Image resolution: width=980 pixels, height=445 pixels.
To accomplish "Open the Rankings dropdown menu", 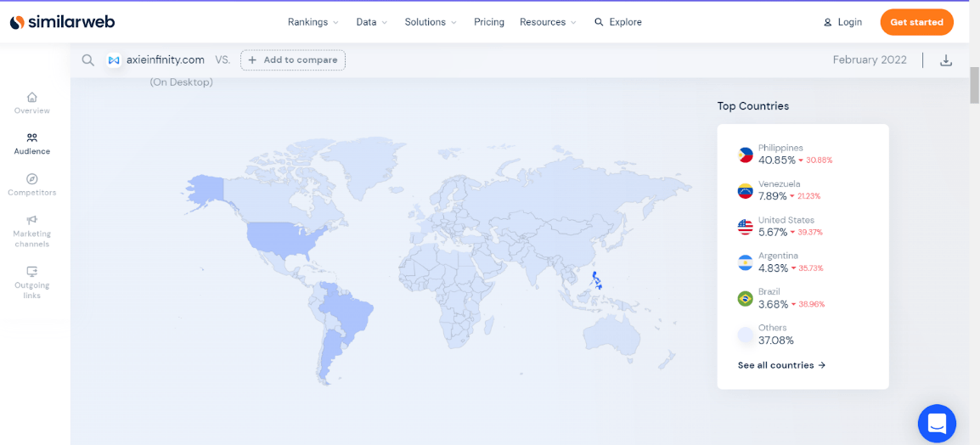I will [x=313, y=22].
